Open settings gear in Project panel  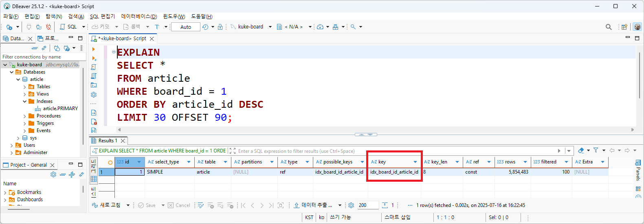[x=53, y=174]
